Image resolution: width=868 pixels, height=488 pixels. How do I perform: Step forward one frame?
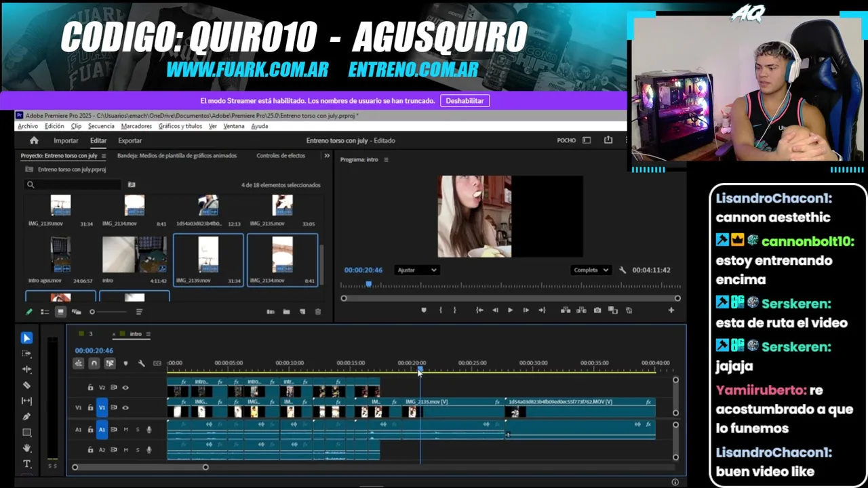[526, 310]
